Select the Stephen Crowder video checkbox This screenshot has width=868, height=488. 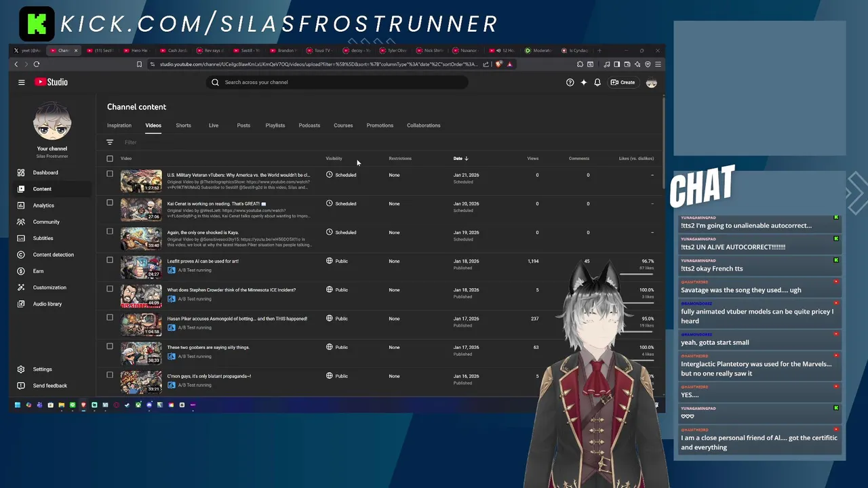coord(110,289)
